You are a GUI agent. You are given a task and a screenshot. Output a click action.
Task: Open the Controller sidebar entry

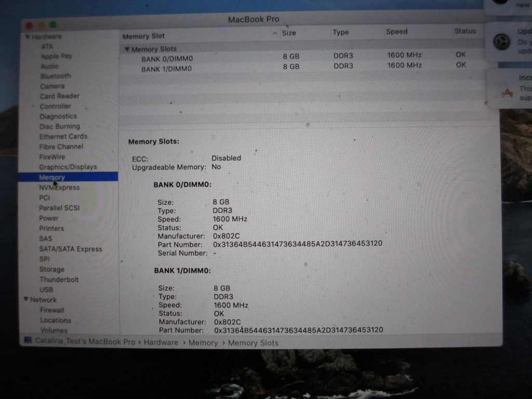pyautogui.click(x=55, y=106)
